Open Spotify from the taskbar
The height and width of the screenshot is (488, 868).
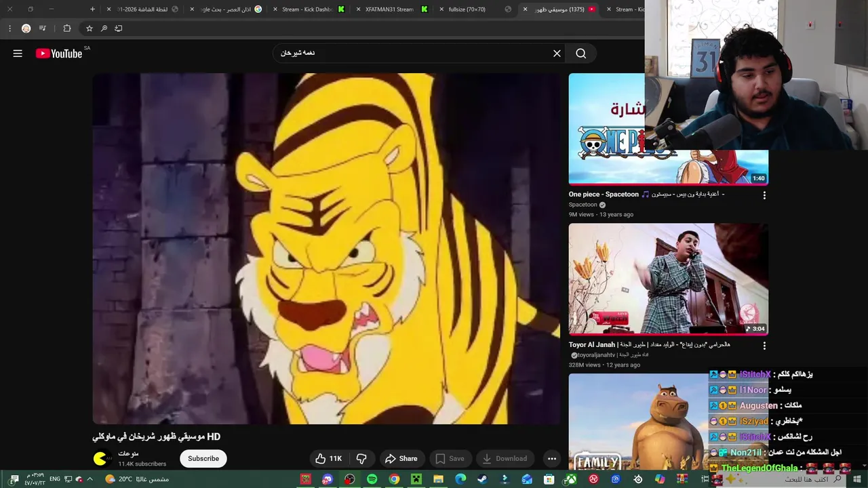coord(372,479)
